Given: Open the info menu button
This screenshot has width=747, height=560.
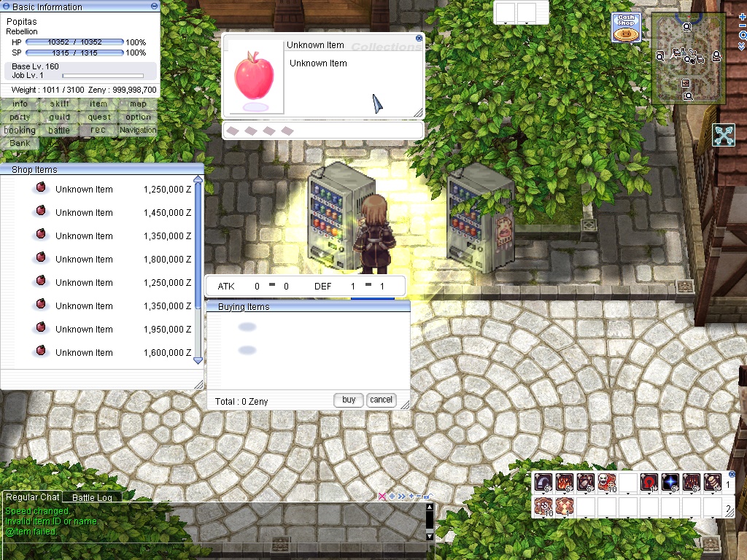Looking at the screenshot, I should [x=20, y=104].
